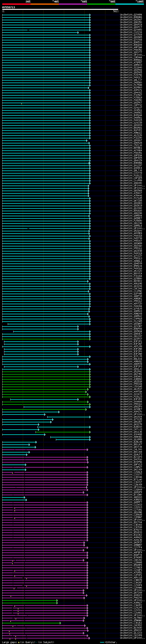Click the orange ~40% identity legend bar
Screen dimensions: 146x644
tap(45, 4)
